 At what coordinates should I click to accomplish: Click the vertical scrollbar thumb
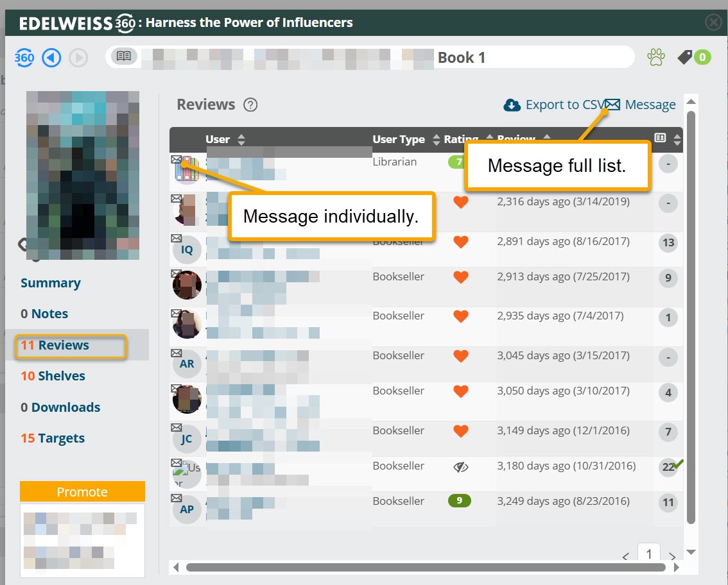(x=691, y=318)
